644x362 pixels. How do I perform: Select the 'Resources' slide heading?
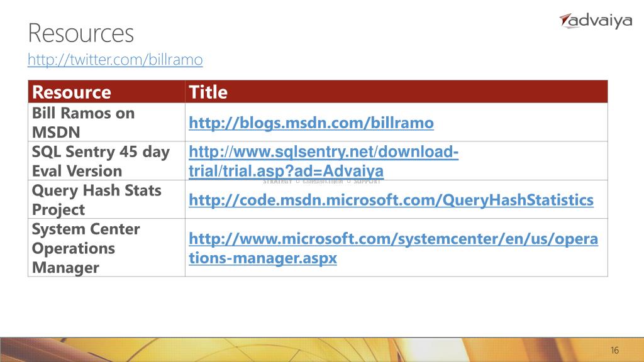[x=81, y=33]
